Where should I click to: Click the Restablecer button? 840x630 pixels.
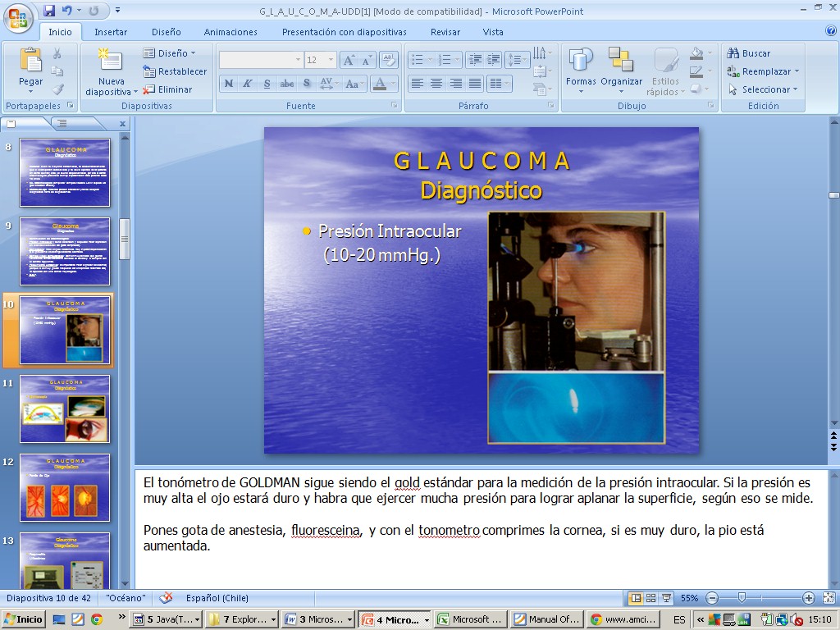click(x=175, y=71)
